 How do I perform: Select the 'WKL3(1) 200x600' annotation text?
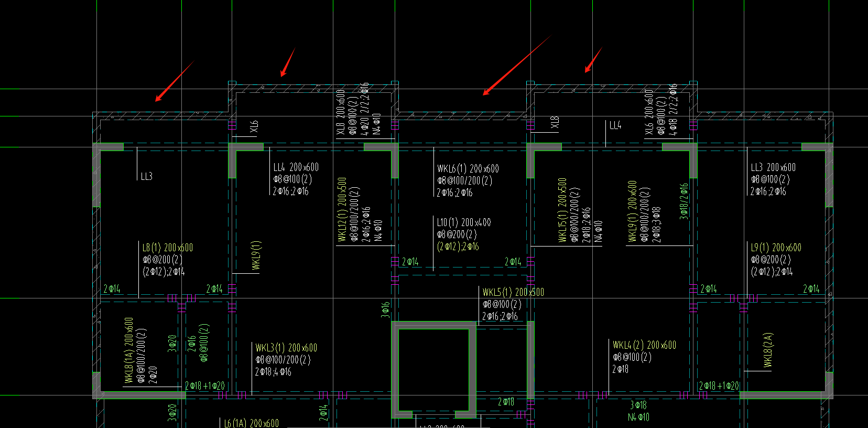[x=286, y=348]
